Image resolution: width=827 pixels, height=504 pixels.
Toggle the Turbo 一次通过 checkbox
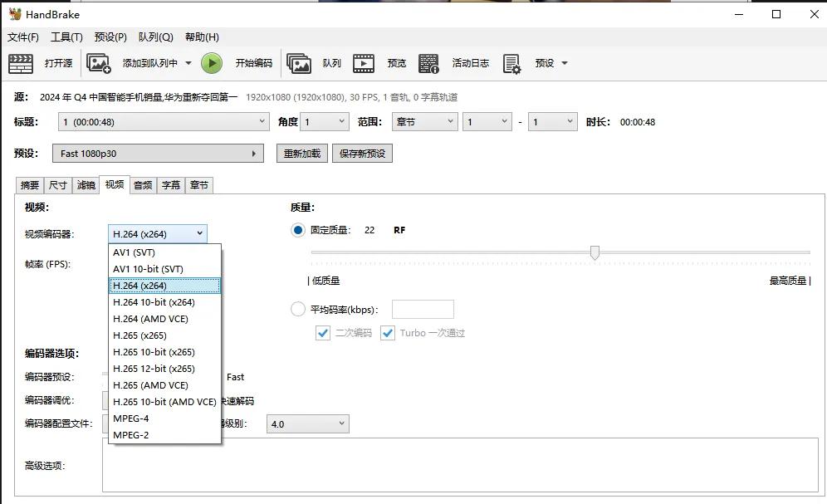[x=388, y=333]
